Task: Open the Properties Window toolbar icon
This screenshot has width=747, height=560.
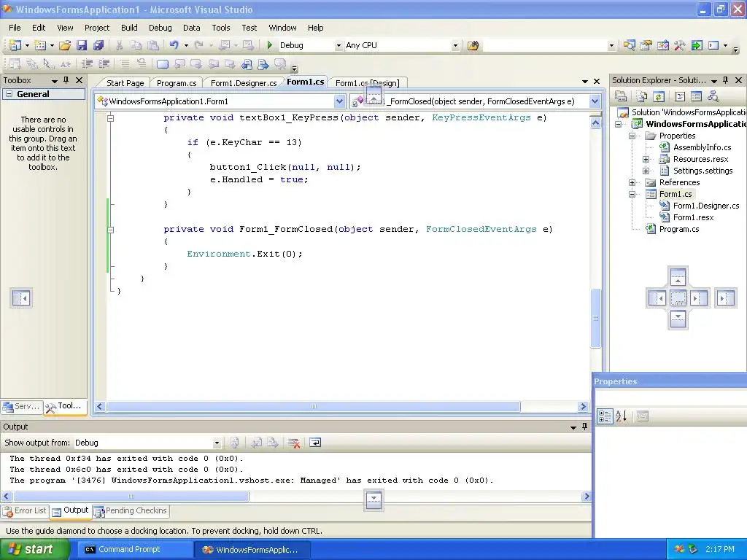Action: tap(646, 45)
